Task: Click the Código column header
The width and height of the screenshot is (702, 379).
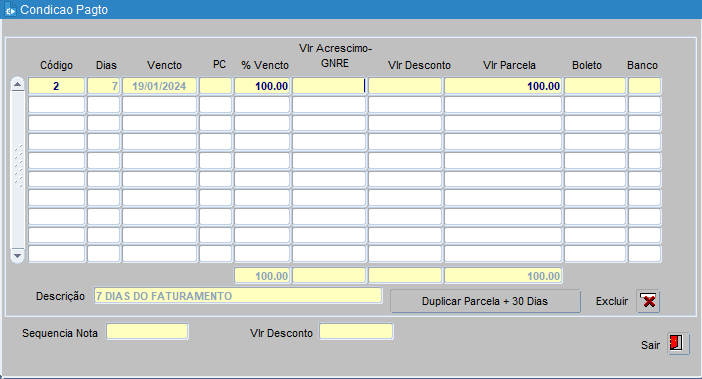Action: click(56, 65)
